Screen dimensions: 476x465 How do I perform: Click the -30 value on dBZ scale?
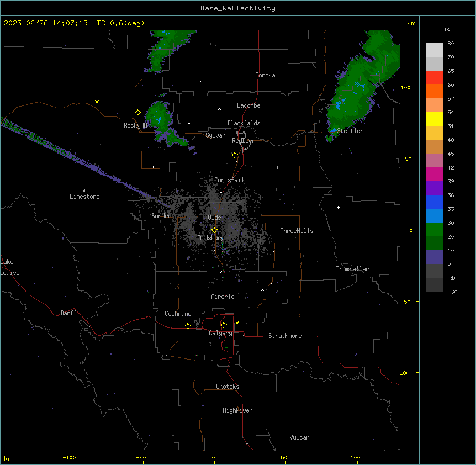coord(452,292)
